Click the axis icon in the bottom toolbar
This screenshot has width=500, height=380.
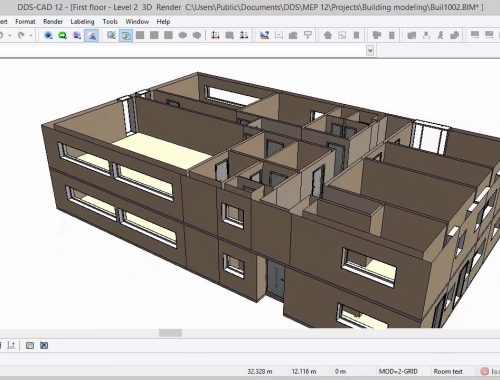[11, 345]
